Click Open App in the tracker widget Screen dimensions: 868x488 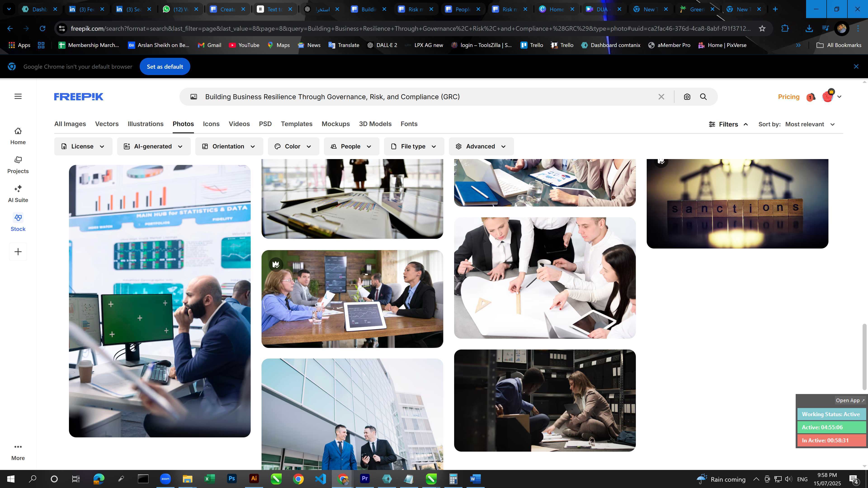850,400
